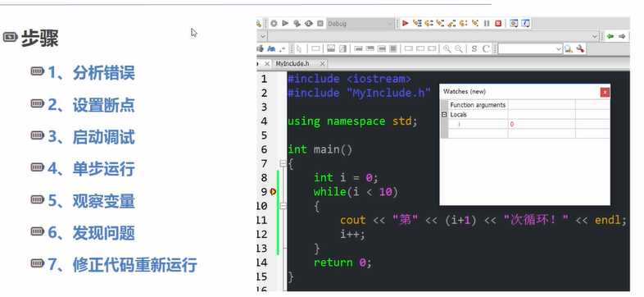644x297 pixels.
Task: Click the code 'int i = 0;' line
Action: click(346, 178)
